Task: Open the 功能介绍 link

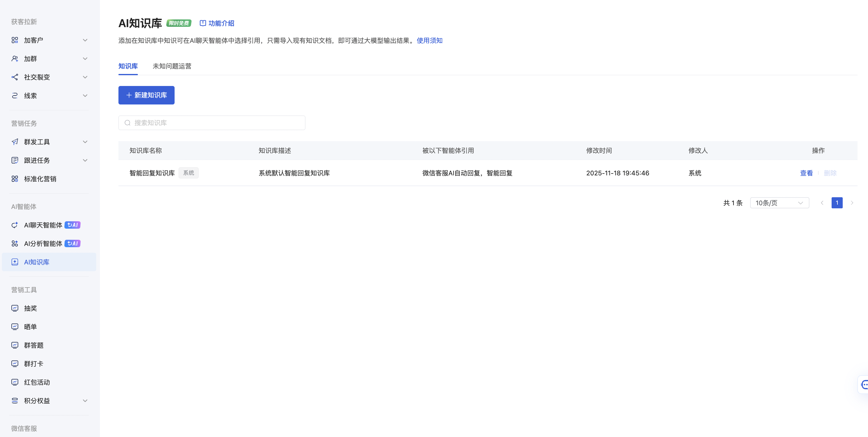Action: 217,23
